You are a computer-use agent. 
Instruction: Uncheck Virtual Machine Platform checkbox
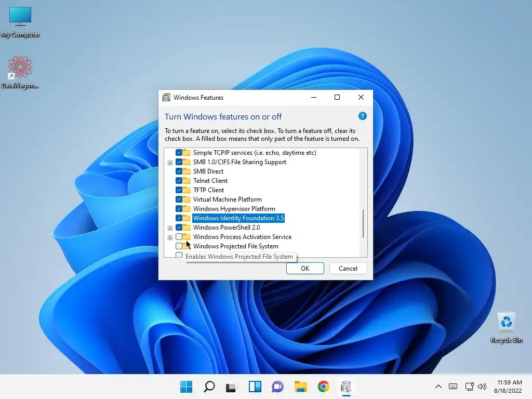(179, 199)
